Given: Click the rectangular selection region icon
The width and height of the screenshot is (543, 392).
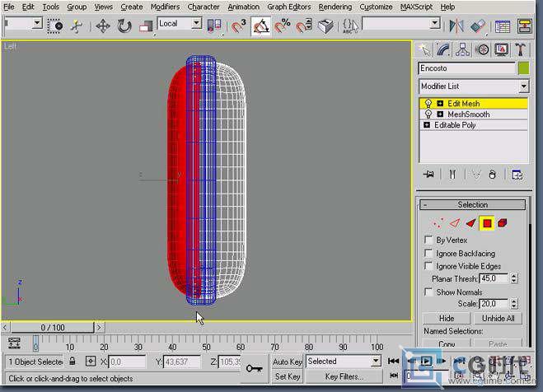Looking at the screenshot, I should coord(54,26).
